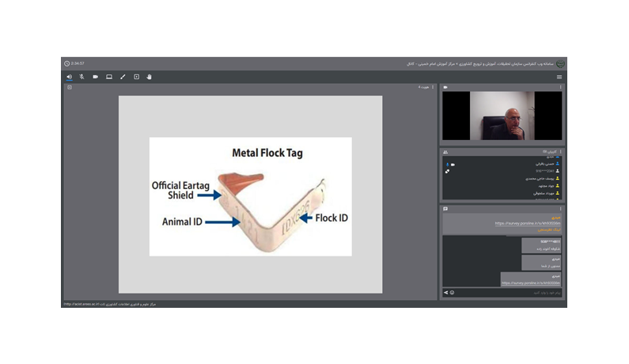Click the users group icon on the panel header
This screenshot has width=629, height=364.
[x=445, y=152]
